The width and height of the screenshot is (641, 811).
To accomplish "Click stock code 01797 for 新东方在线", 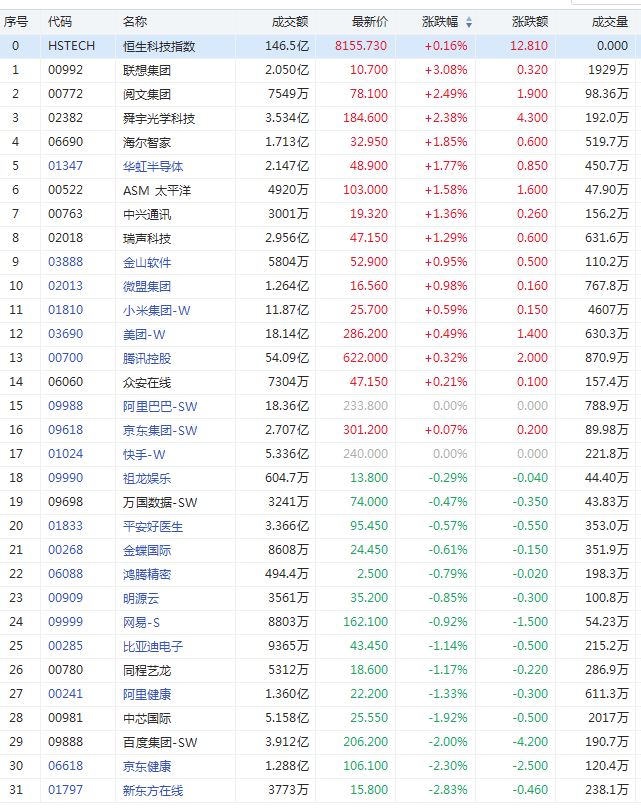I will 65,788.
